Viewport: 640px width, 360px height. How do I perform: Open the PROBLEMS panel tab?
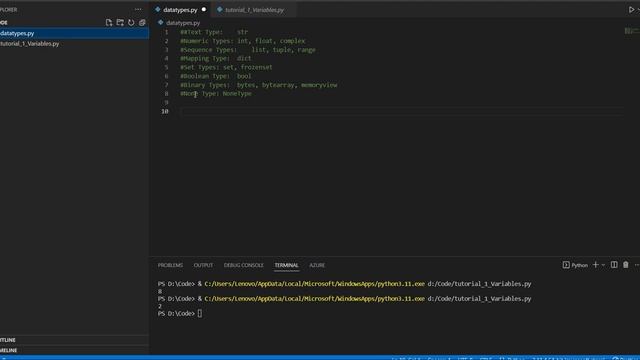tap(170, 265)
